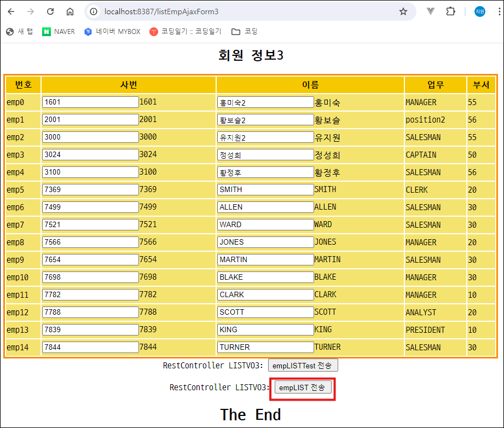Image resolution: width=504 pixels, height=428 pixels.
Task: Edit the name input containing SCOTT
Action: 265,312
